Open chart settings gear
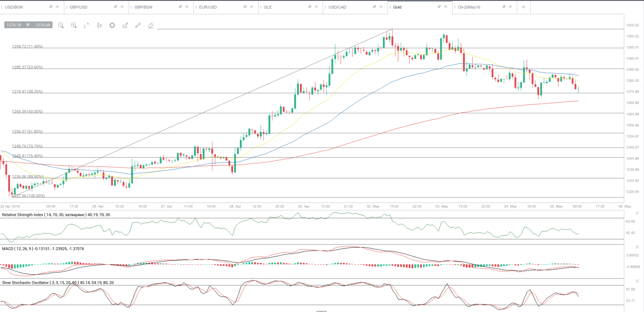Screen dimensions: 644x312 [x=112, y=25]
